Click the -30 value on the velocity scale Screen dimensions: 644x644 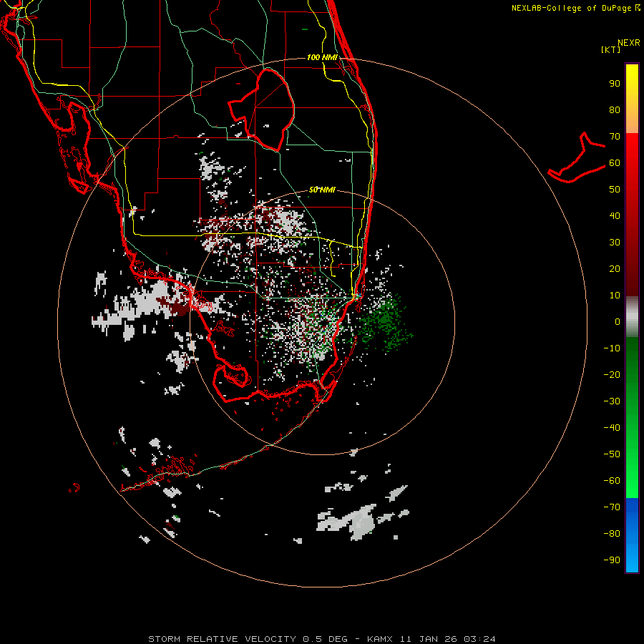(x=612, y=401)
